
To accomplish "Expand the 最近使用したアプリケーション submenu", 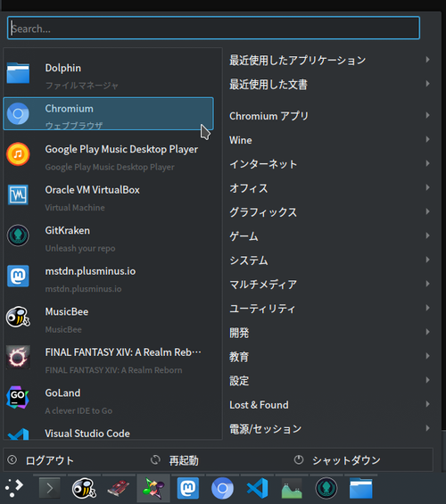I will [x=330, y=60].
